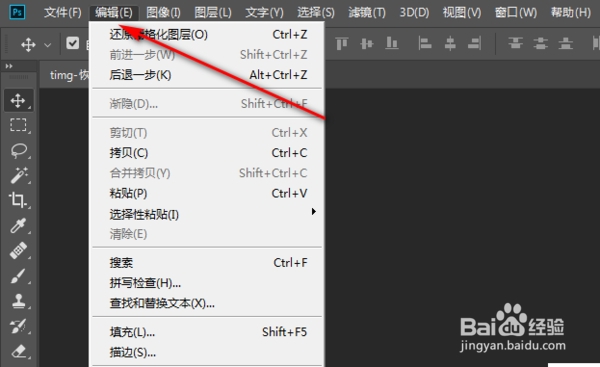
Task: Distribute vertical centers icon in options bar
Action: 540,43
